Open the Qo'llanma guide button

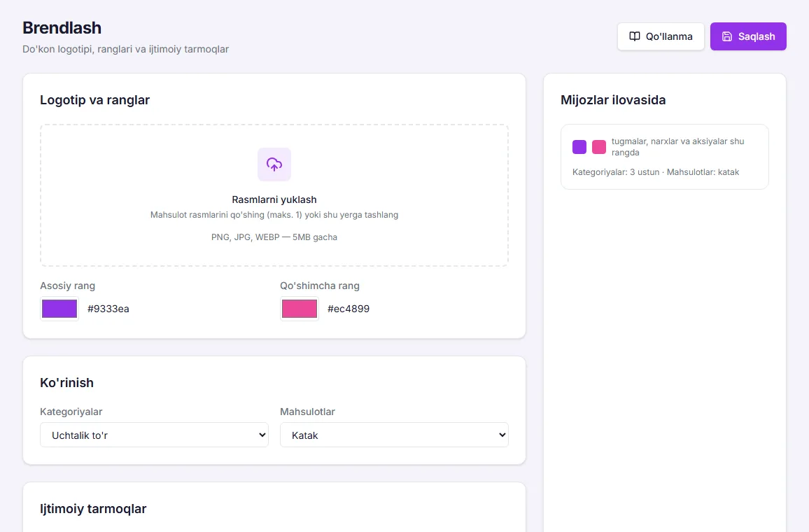click(x=661, y=36)
